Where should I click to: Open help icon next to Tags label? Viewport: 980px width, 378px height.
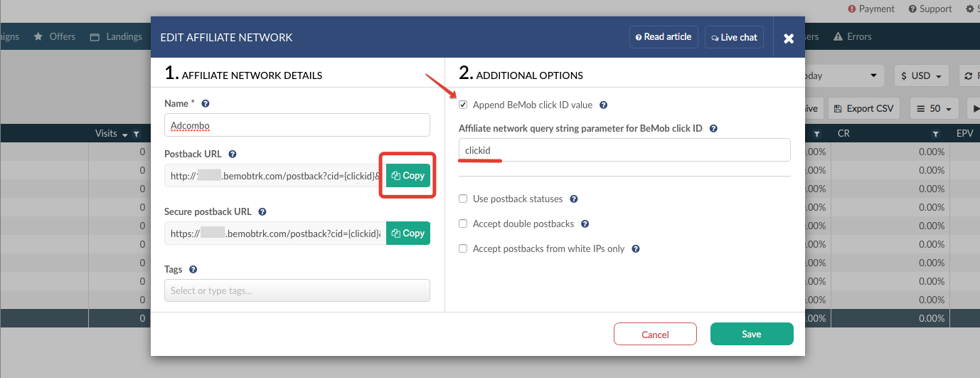click(193, 270)
